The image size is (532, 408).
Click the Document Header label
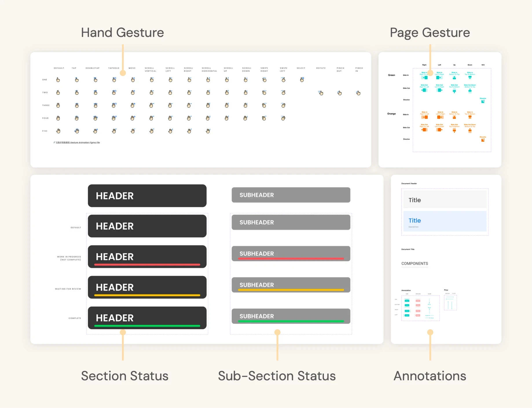click(x=409, y=184)
